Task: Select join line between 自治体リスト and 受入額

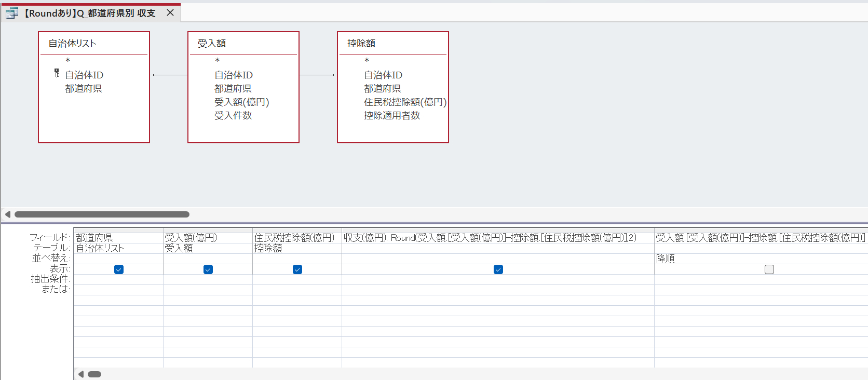Action: pyautogui.click(x=170, y=75)
